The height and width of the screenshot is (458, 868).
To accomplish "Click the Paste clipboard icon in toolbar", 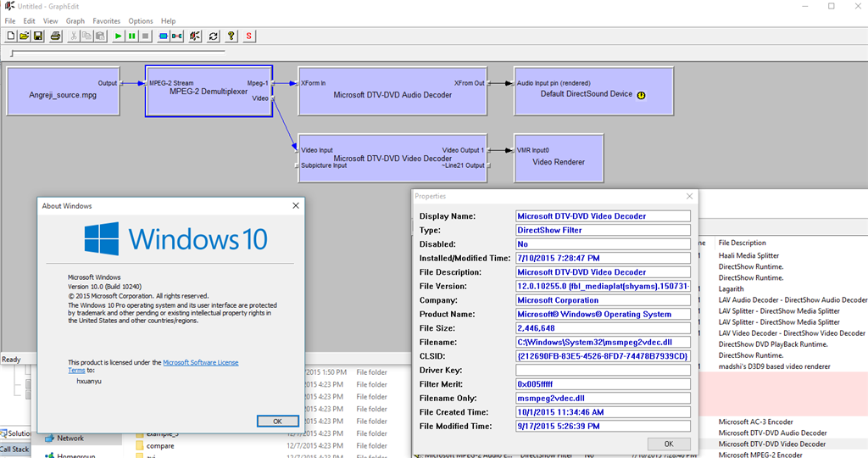I will [x=100, y=36].
